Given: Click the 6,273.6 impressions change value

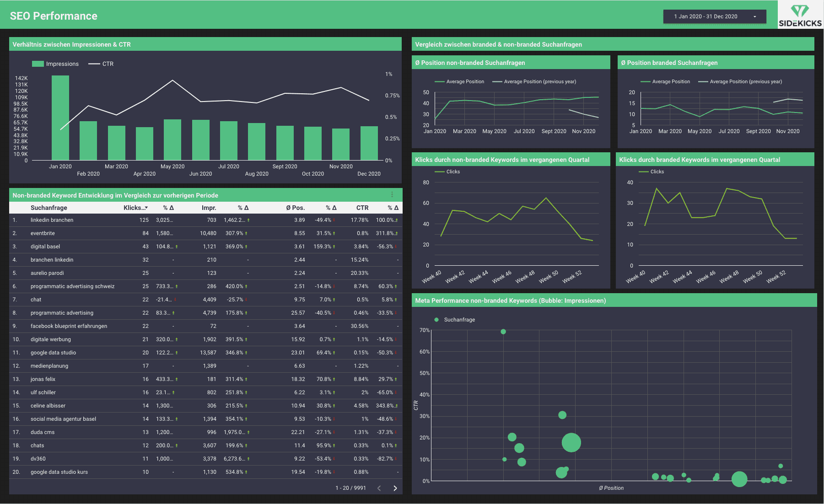Looking at the screenshot, I should point(235,459).
